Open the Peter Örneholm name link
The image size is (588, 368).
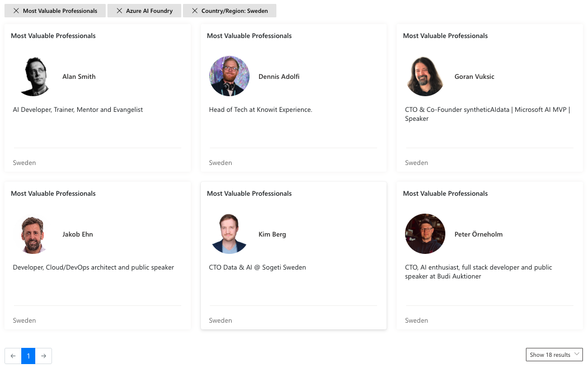coord(478,234)
